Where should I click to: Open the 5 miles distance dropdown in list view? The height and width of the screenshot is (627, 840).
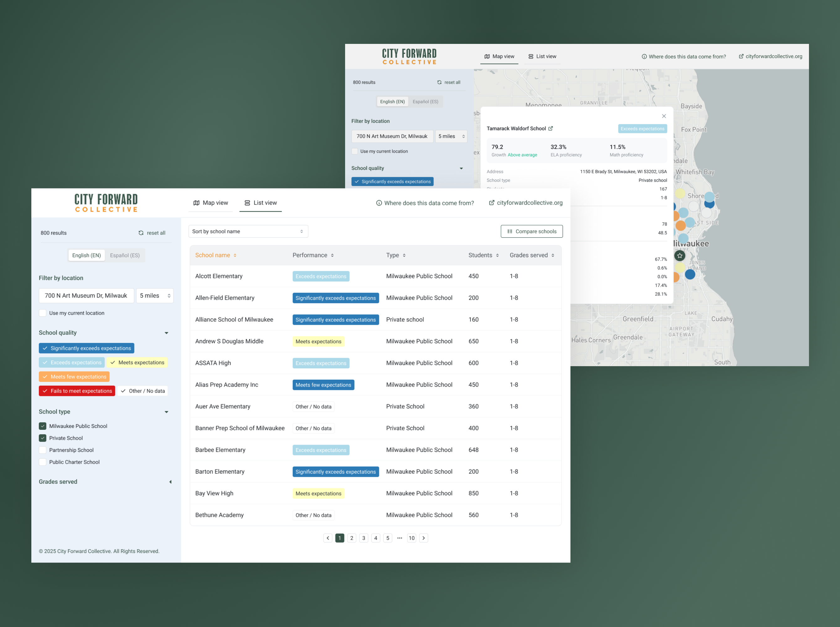click(x=155, y=296)
